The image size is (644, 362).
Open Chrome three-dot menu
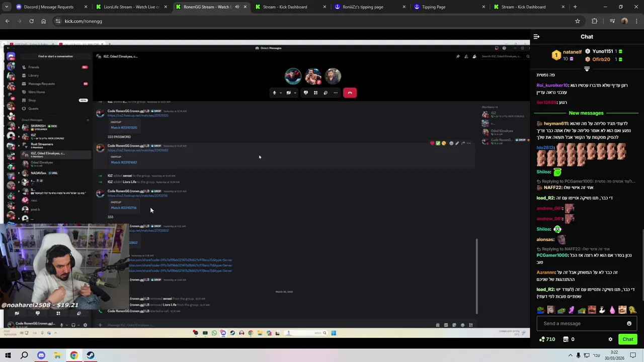pyautogui.click(x=636, y=21)
